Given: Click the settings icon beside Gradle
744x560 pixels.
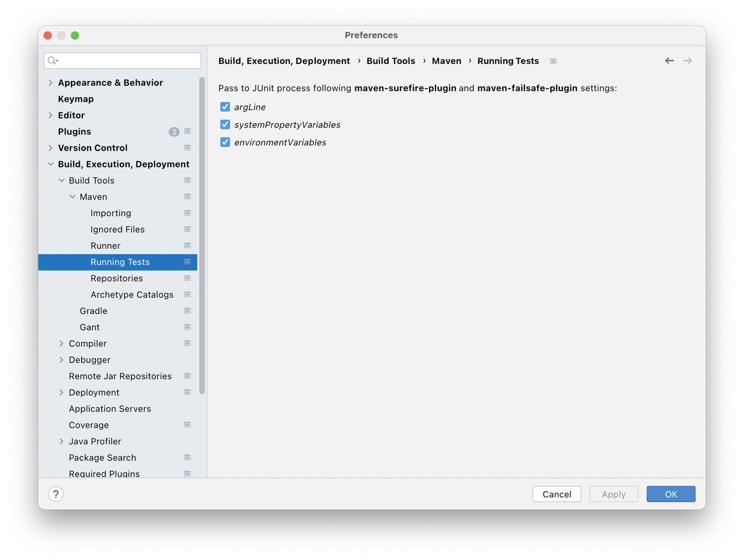Looking at the screenshot, I should 187,311.
